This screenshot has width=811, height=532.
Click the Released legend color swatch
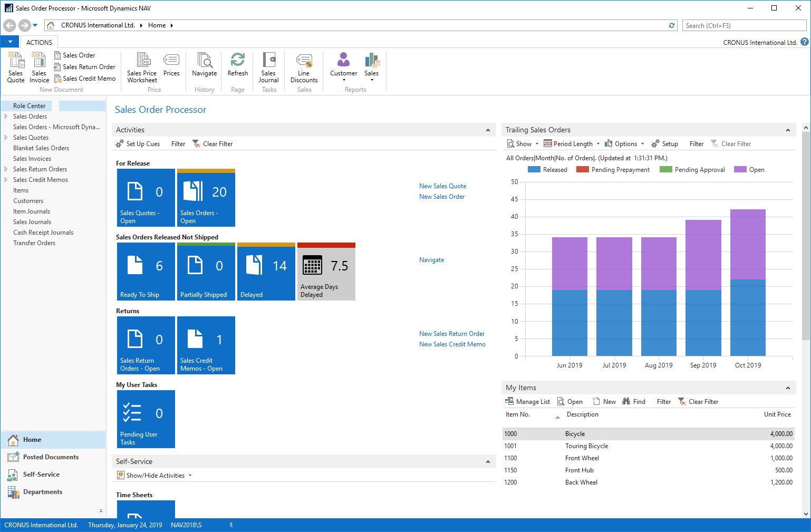pos(534,170)
